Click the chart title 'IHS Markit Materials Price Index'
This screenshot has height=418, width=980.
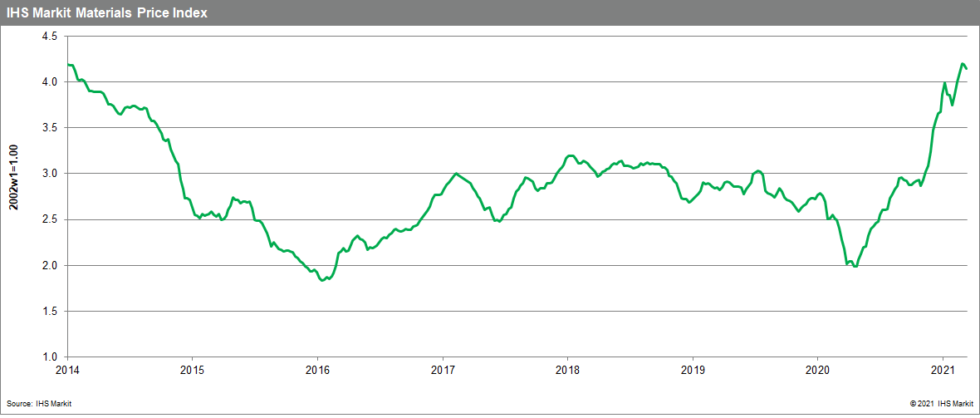click(x=107, y=12)
